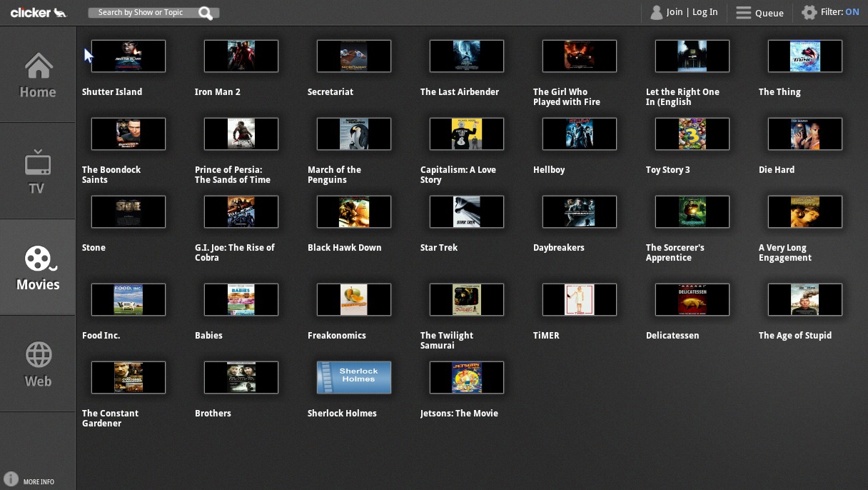Open The Girl Who Played with Fire thumbnail
Image resolution: width=868 pixels, height=490 pixels.
point(580,56)
